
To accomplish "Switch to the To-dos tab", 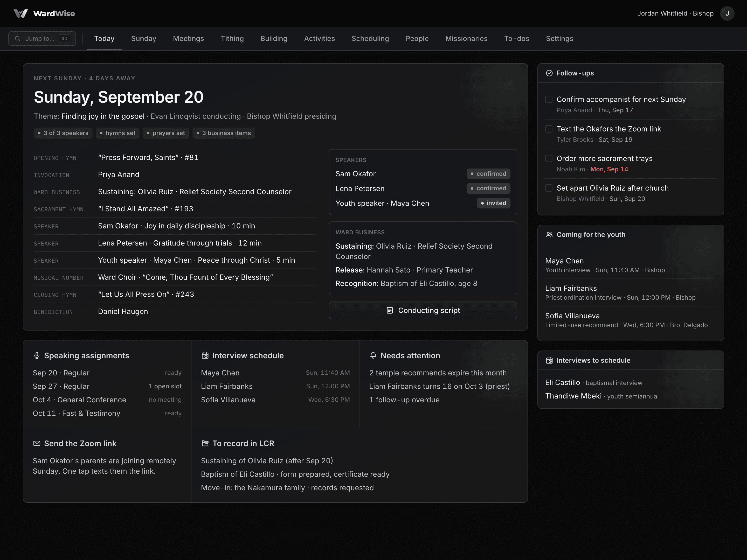I will point(516,38).
